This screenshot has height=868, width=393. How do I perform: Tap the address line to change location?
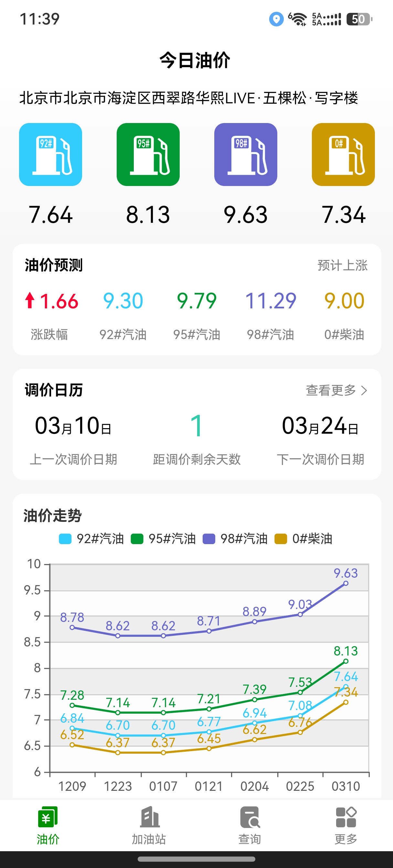pyautogui.click(x=188, y=98)
